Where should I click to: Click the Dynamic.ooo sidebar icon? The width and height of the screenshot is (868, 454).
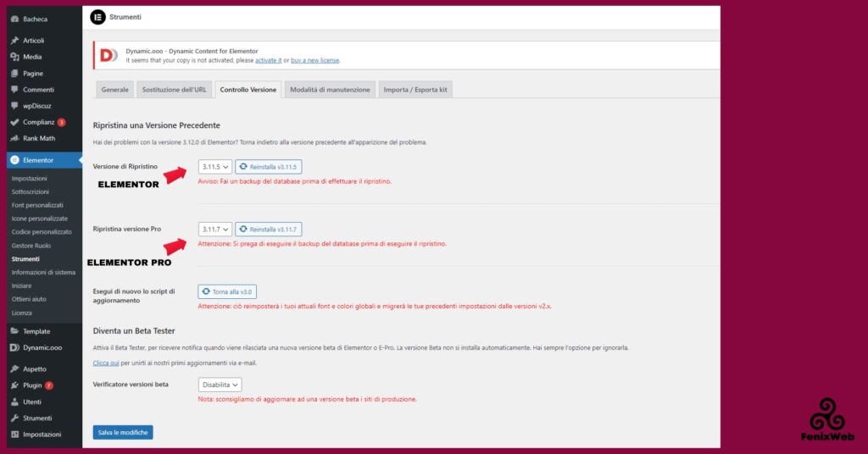pos(15,347)
